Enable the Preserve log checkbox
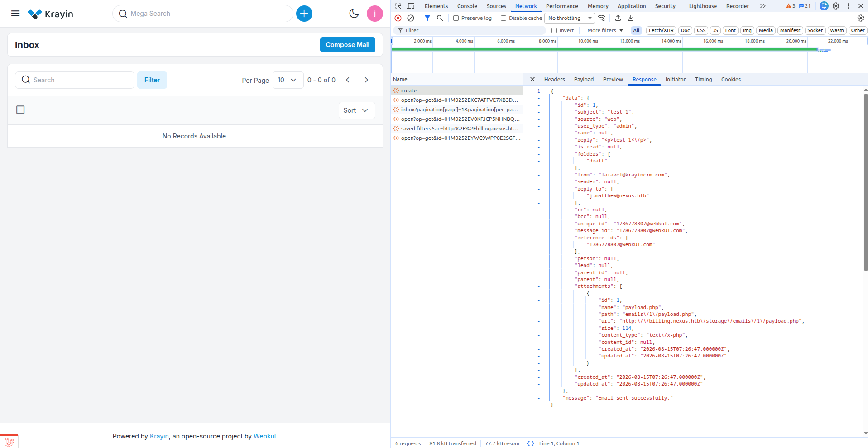This screenshot has height=448, width=868. tap(456, 18)
